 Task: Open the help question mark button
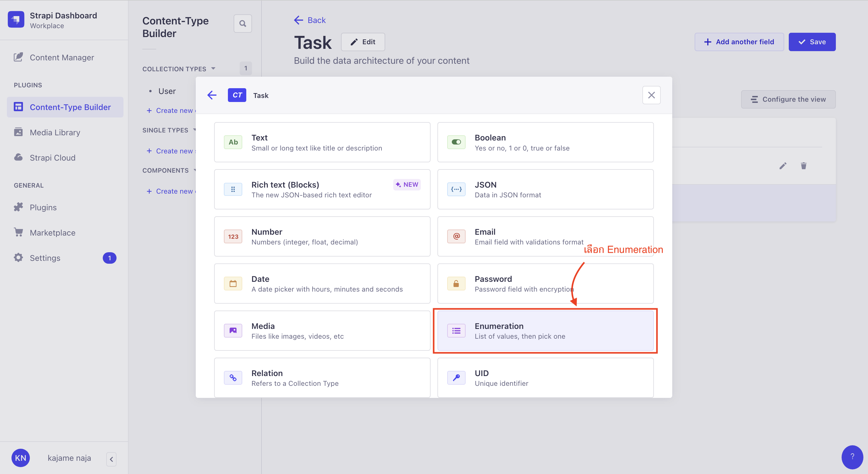(x=852, y=457)
